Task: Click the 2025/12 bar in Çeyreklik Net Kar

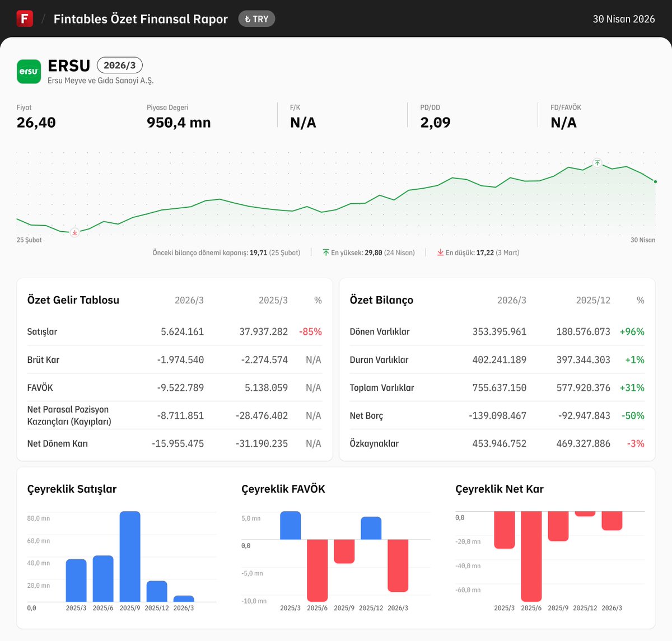Action: 585,513
